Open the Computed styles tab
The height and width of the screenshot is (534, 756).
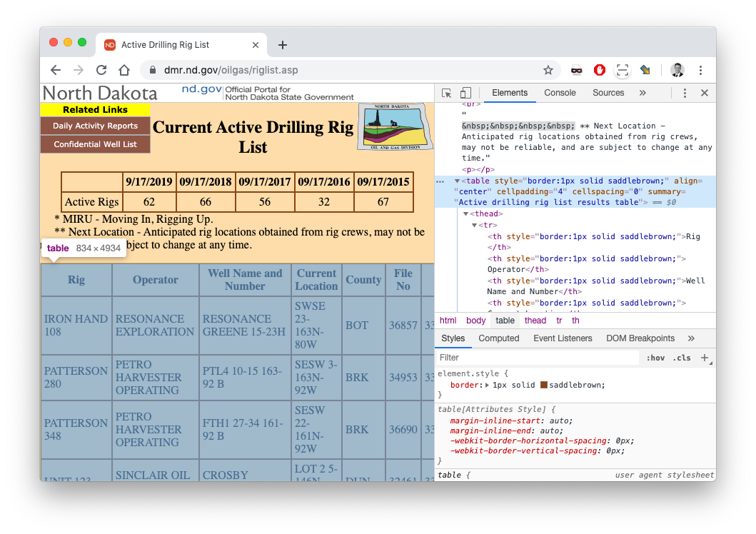[499, 338]
